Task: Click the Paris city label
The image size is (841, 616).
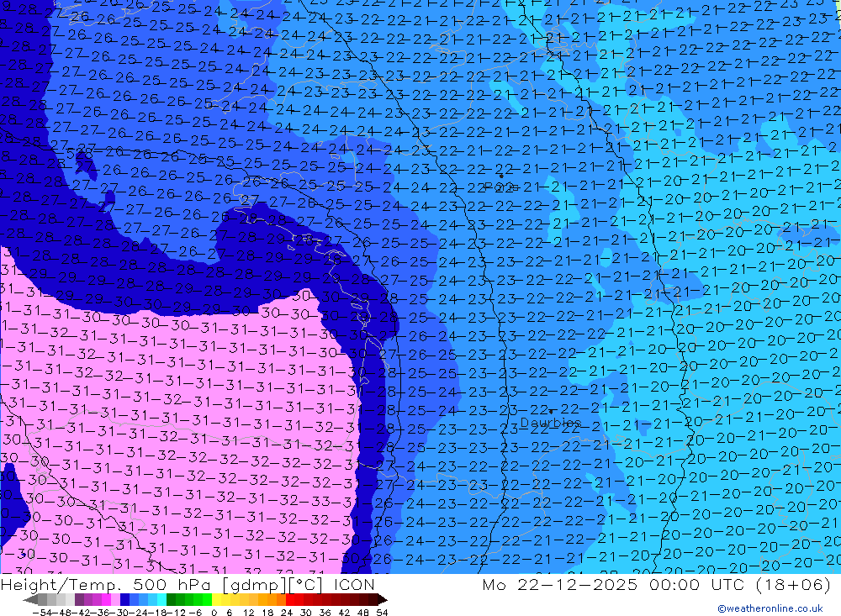Action: pyautogui.click(x=501, y=187)
